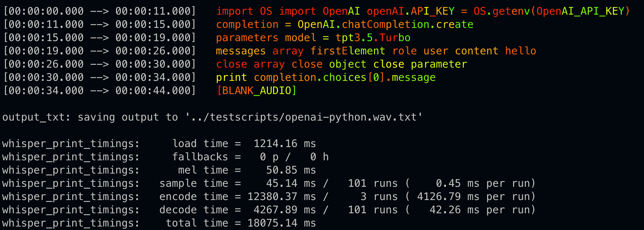
Task: Click the output file path '../testscripts/openai-python.wav.txt'
Action: pyautogui.click(x=303, y=117)
